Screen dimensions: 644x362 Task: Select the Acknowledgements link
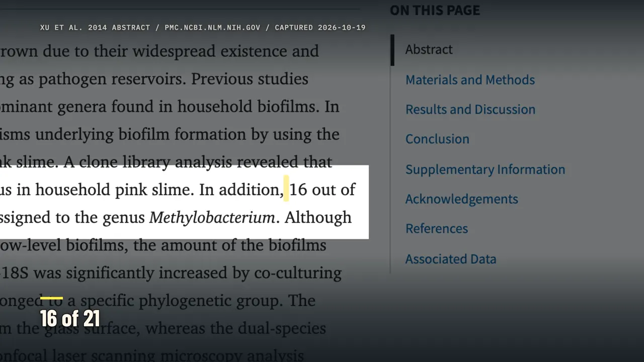pos(461,199)
